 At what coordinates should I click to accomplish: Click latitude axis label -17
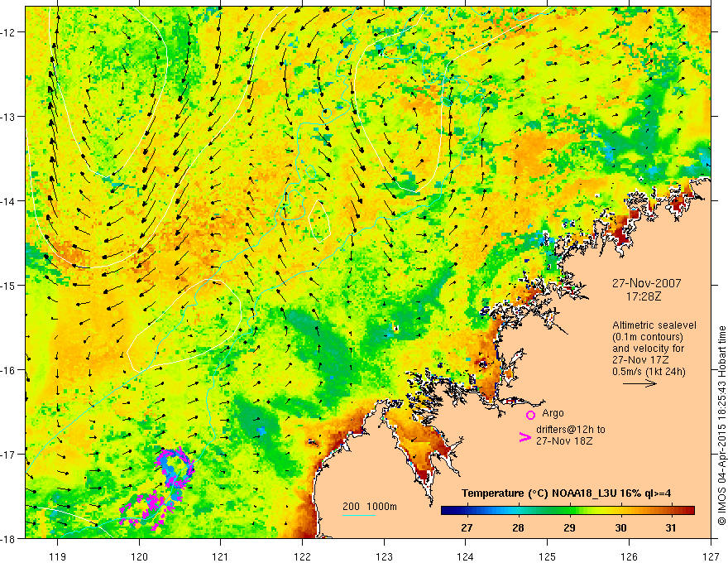pyautogui.click(x=9, y=454)
